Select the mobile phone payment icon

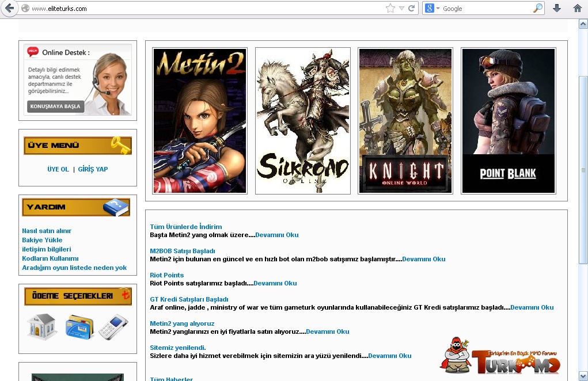tap(113, 327)
